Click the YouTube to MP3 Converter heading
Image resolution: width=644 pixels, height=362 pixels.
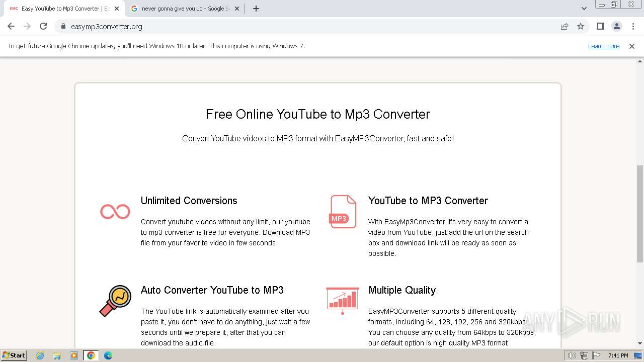pos(428,201)
